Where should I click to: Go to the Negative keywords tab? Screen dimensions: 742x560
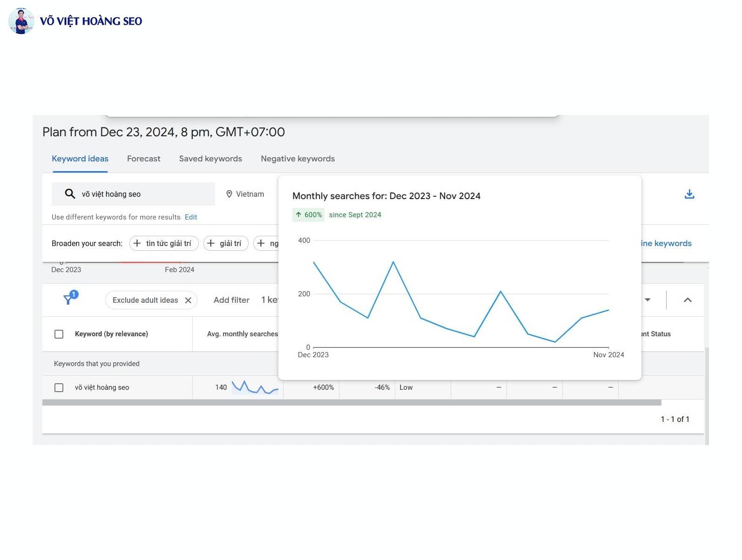(x=297, y=159)
